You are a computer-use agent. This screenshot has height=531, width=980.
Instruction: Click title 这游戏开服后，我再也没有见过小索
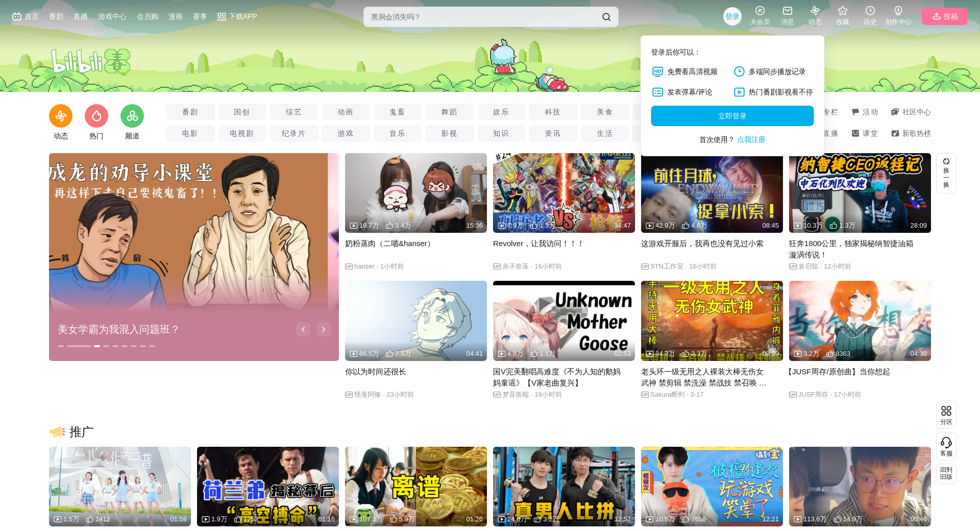[x=702, y=244]
